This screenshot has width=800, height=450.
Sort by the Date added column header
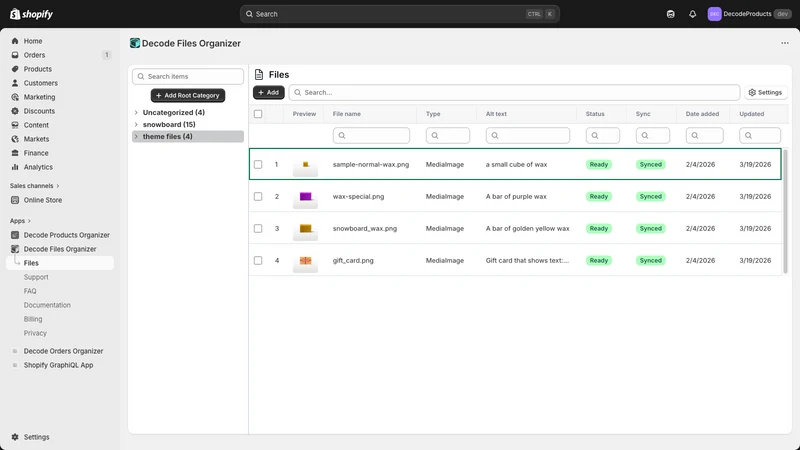[702, 114]
